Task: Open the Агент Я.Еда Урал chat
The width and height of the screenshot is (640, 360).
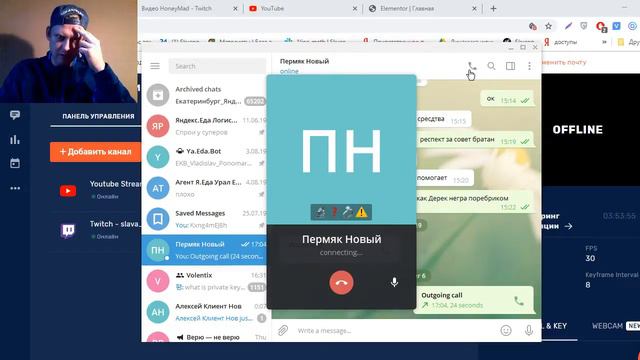Action: coord(206,188)
